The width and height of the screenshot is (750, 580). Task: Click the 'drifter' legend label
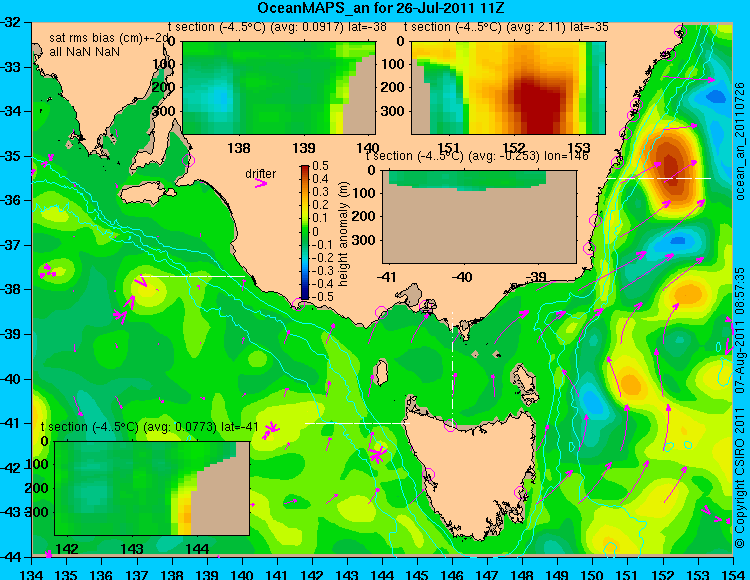pos(261,174)
